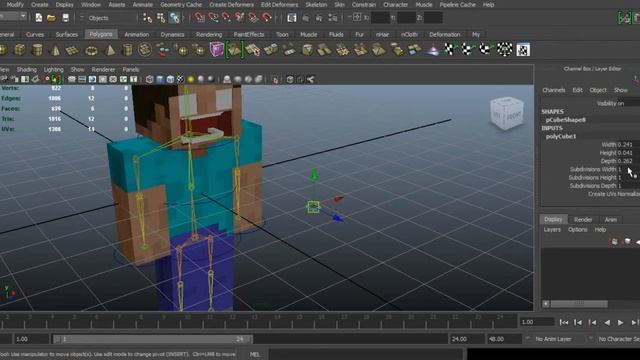Click the Open Scene folder icon
The height and width of the screenshot is (360, 640).
click(x=51, y=18)
